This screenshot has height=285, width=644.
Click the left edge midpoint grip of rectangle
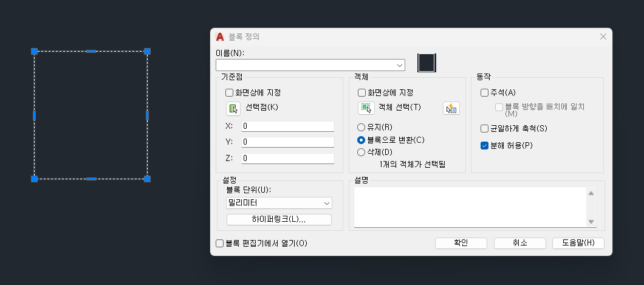pyautogui.click(x=35, y=115)
